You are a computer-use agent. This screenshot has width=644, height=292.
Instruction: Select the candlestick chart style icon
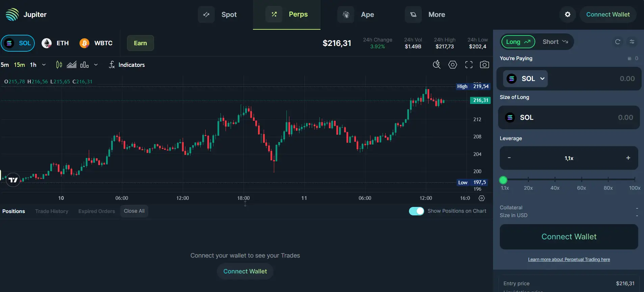tap(59, 65)
